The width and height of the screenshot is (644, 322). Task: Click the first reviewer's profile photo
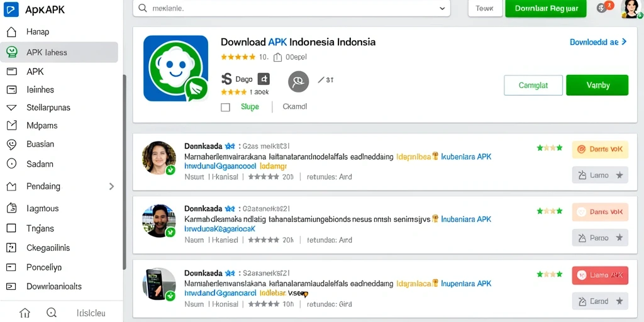click(x=159, y=158)
